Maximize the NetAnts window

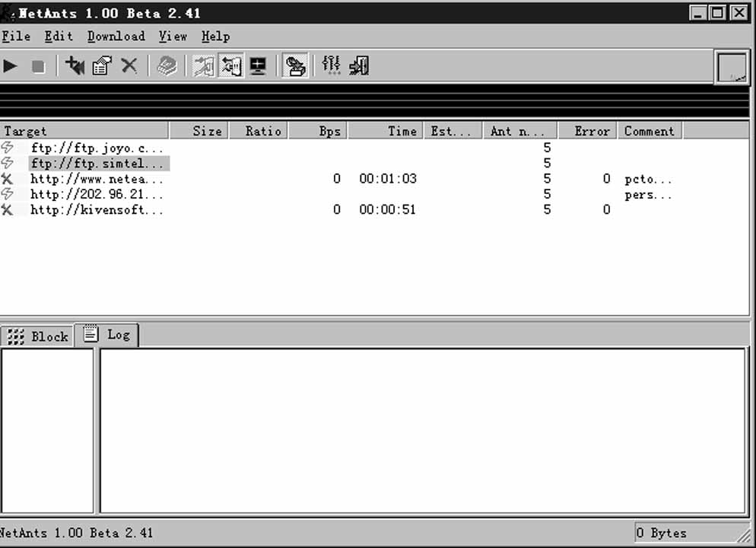pos(718,13)
